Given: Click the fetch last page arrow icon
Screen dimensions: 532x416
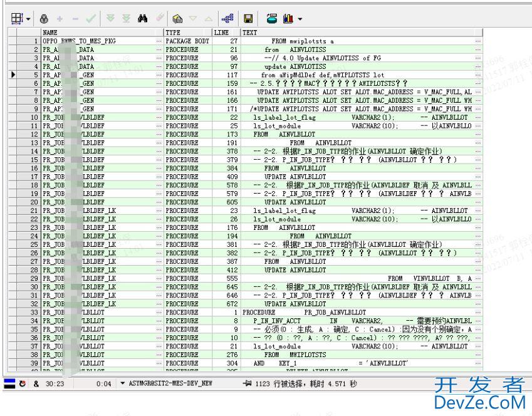Looking at the screenshot, I should point(126,18).
